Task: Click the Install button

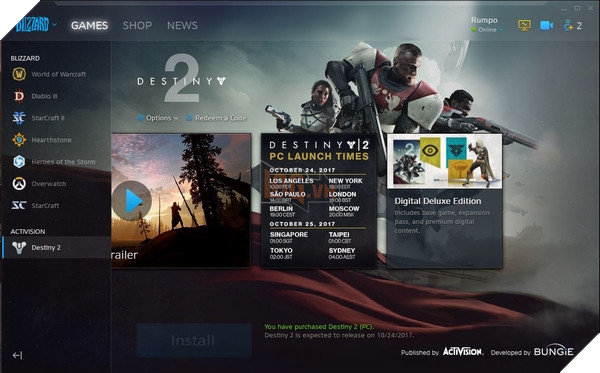Action: point(194,340)
